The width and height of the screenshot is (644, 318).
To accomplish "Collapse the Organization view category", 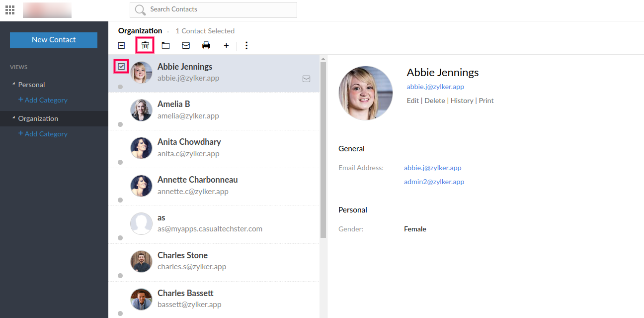I will [14, 118].
